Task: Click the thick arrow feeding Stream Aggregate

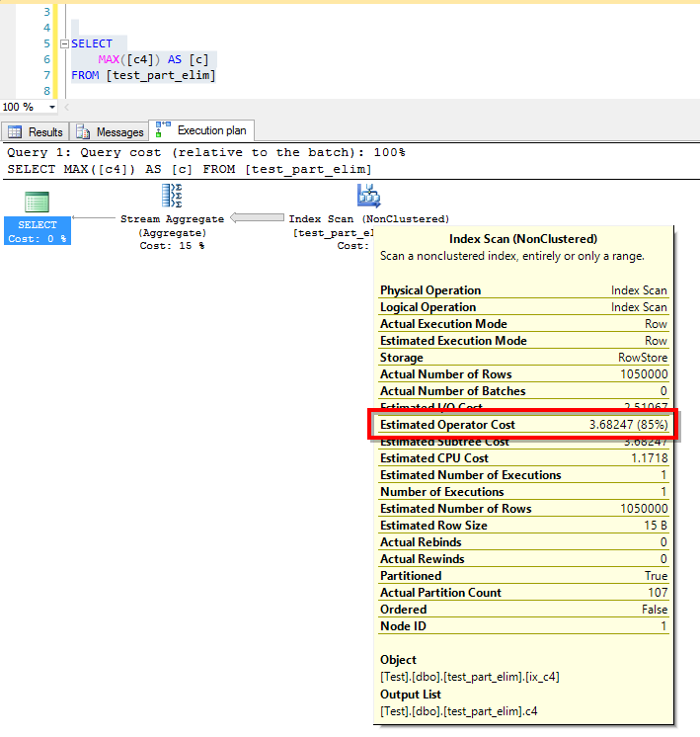Action: tap(257, 218)
